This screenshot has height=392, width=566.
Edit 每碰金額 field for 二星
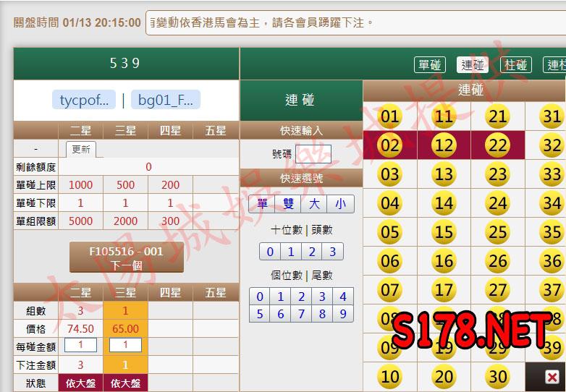click(x=80, y=345)
